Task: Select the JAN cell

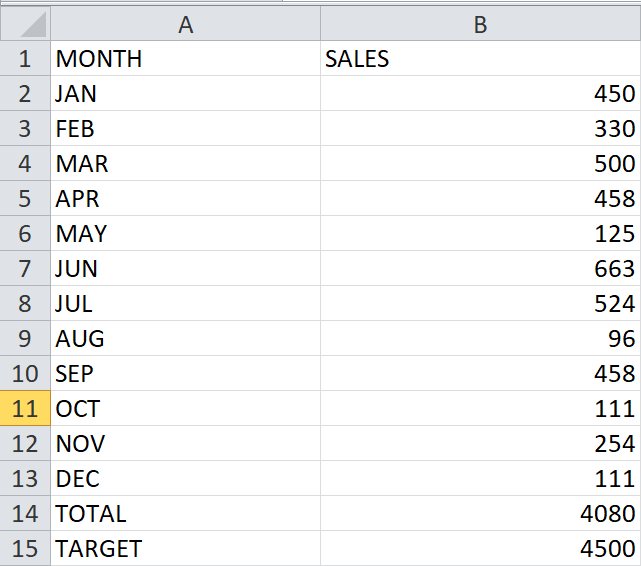Action: [x=185, y=94]
